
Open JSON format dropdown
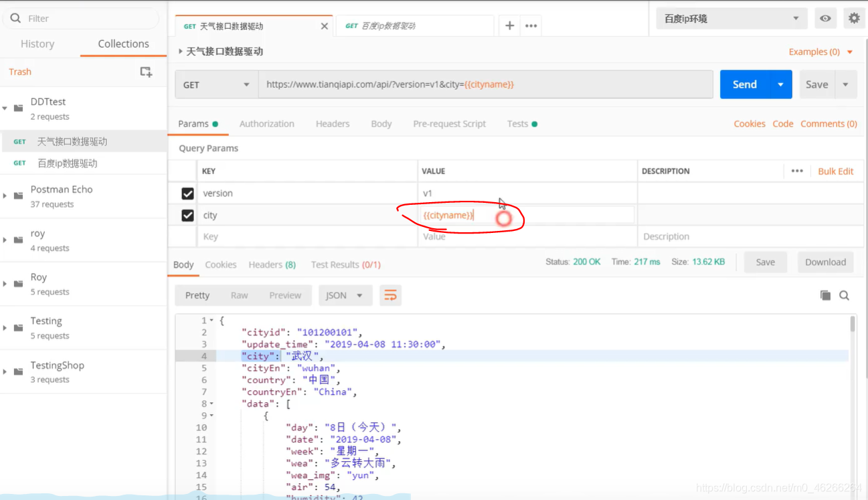(x=345, y=295)
